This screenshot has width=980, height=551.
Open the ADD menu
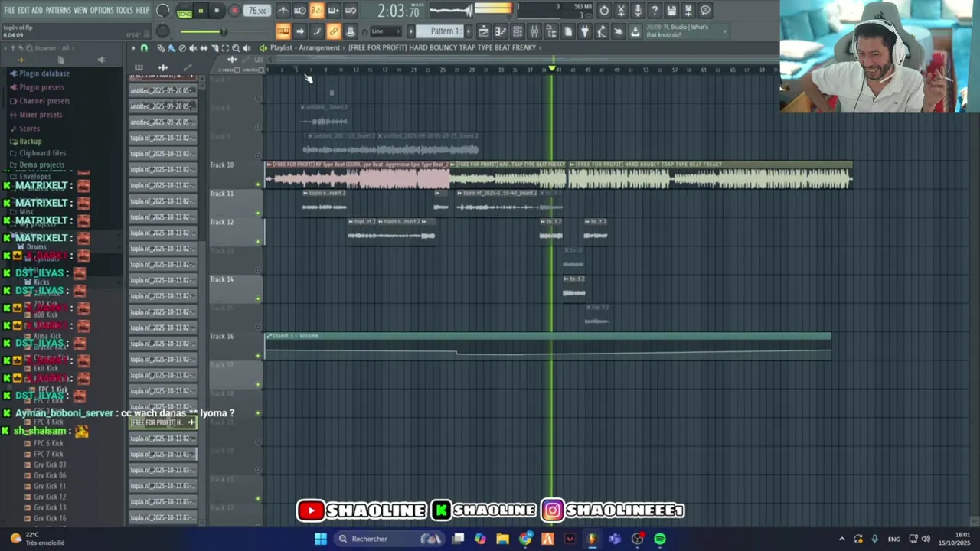coord(38,10)
